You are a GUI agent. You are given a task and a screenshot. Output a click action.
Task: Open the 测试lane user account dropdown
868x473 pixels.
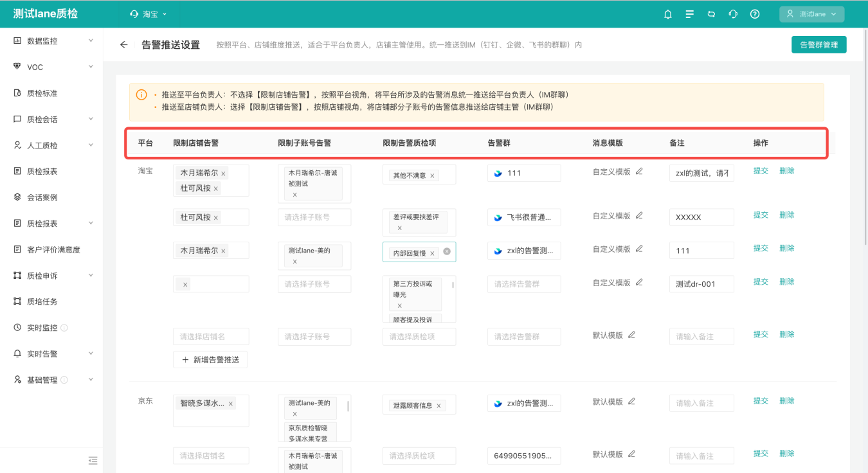point(812,14)
